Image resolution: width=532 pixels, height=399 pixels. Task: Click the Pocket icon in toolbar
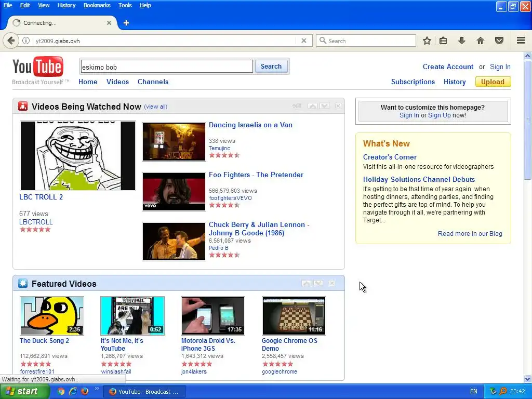point(499,41)
